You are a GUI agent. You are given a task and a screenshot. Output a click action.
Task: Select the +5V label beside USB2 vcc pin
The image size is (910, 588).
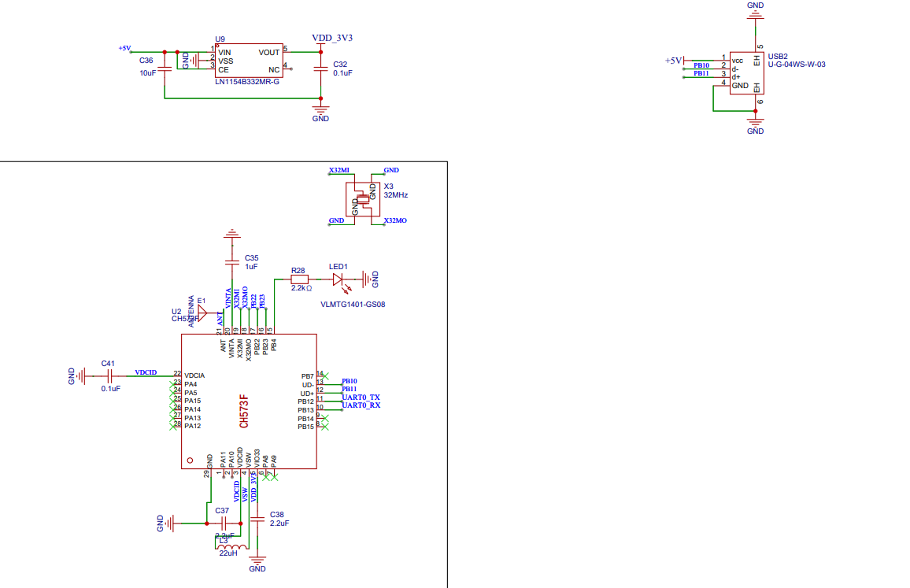click(x=674, y=61)
